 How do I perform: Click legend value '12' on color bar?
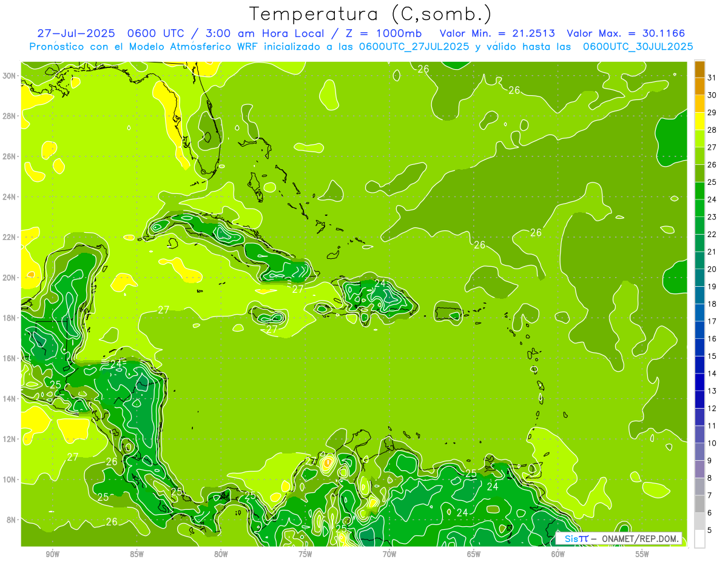[713, 408]
